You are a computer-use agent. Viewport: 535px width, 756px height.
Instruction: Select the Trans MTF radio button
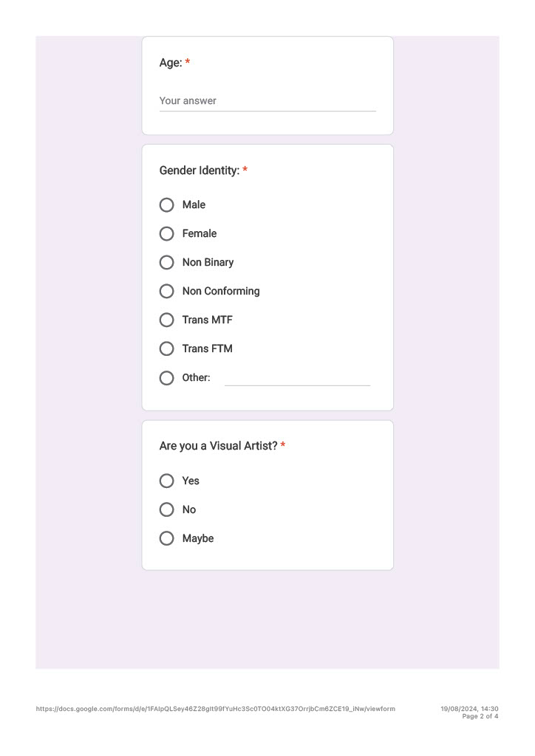pyautogui.click(x=166, y=320)
